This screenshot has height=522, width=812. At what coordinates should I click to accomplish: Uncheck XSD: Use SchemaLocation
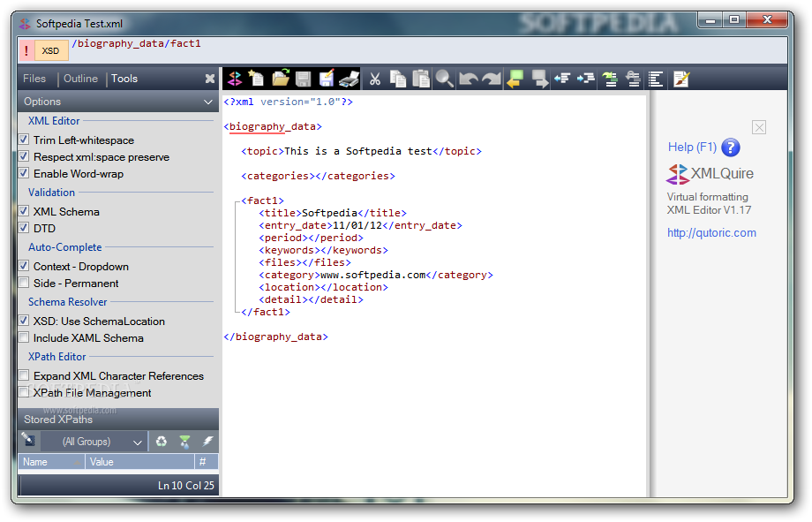24,321
